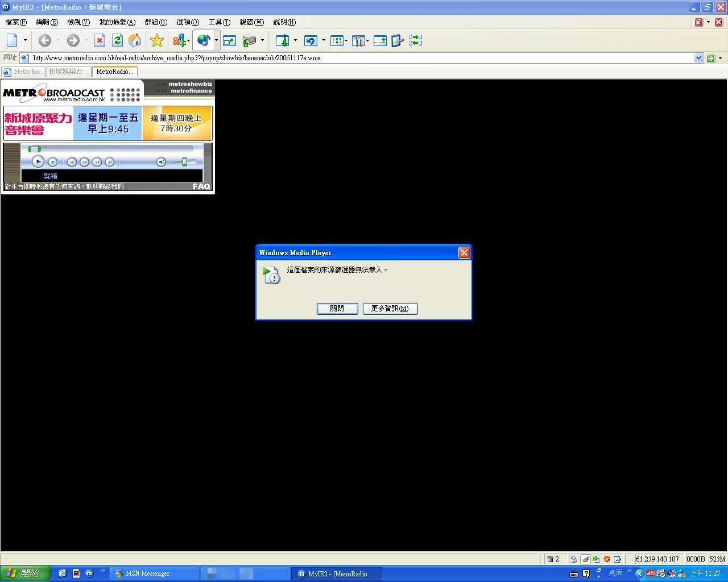
Task: Click the tile windows grid toolbar icon
Action: 337,40
